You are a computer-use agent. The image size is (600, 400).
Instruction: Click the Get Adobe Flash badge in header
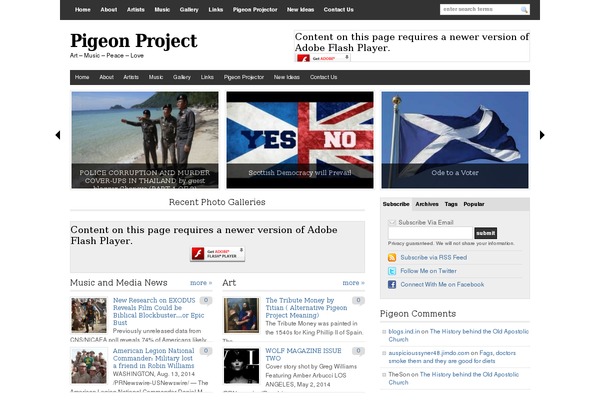(x=323, y=58)
